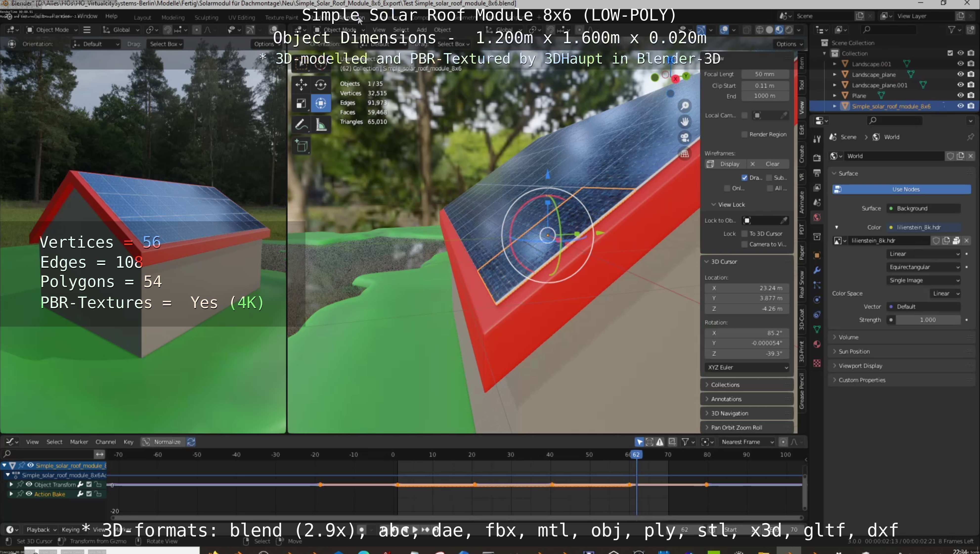Viewport: 980px width, 554px height.
Task: Select the Annotate pencil tool
Action: pyautogui.click(x=301, y=124)
